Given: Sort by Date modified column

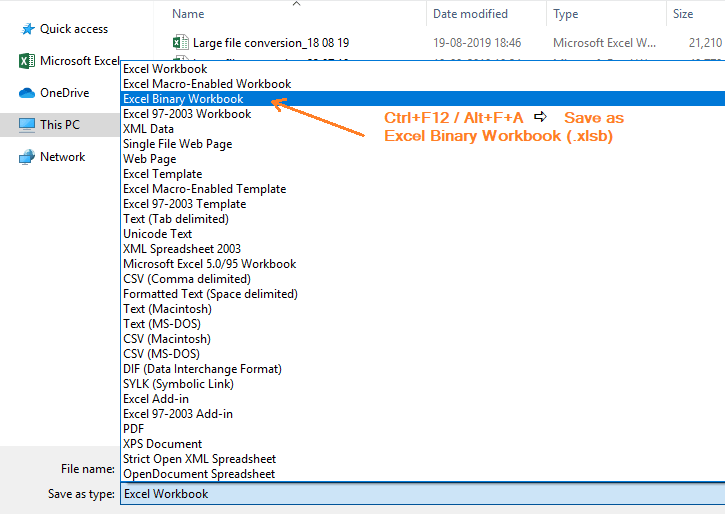Looking at the screenshot, I should click(470, 14).
